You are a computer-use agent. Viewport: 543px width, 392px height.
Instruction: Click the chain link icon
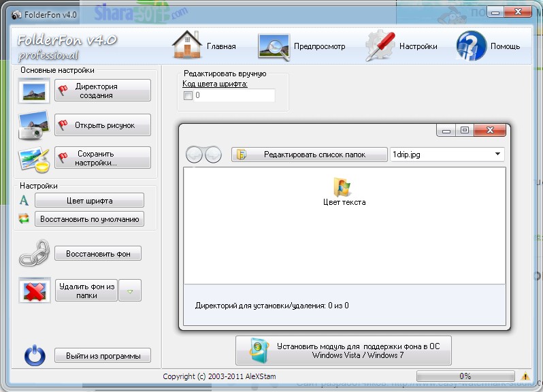point(34,252)
